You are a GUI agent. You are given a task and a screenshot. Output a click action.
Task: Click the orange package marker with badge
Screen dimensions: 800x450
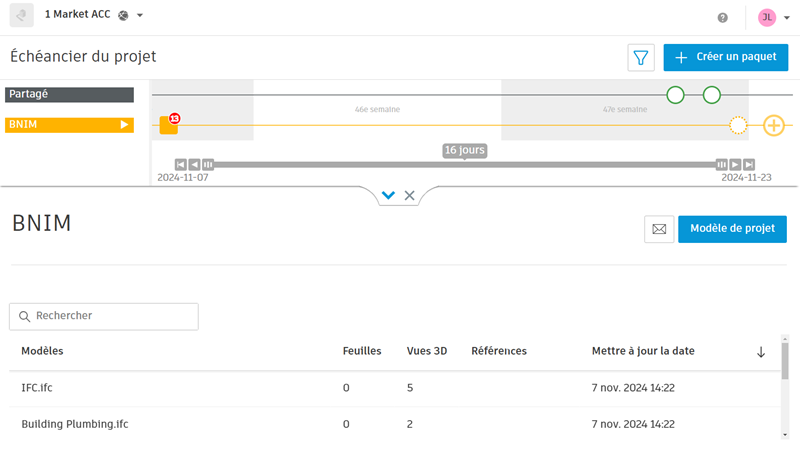pos(169,125)
